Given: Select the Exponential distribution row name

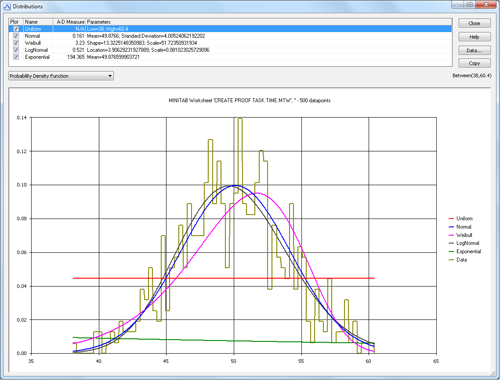Looking at the screenshot, I should (37, 57).
